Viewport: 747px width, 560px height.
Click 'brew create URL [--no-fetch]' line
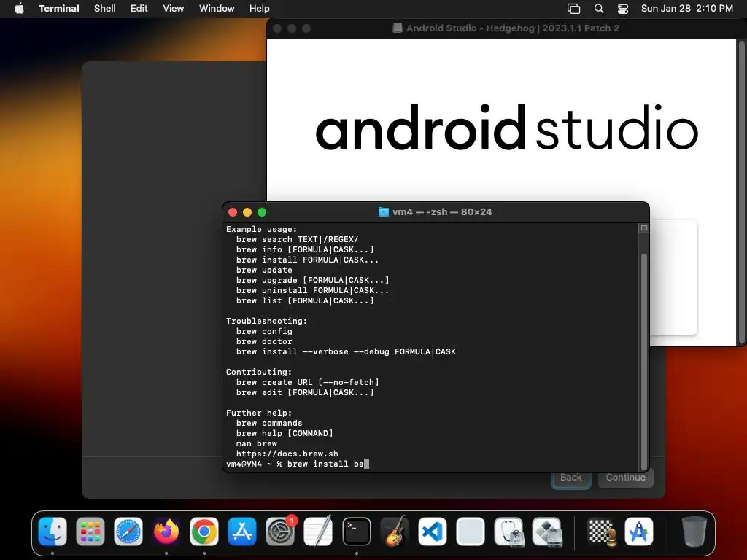coord(308,382)
